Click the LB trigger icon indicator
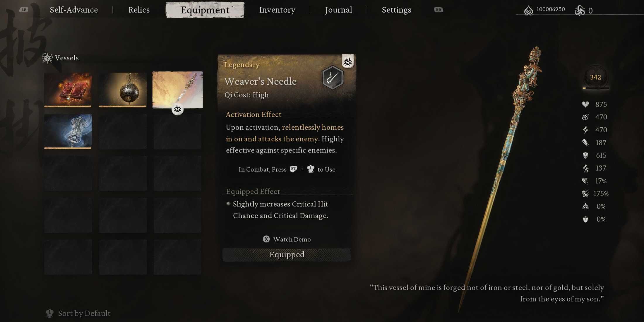This screenshot has height=322, width=644. pos(24,9)
